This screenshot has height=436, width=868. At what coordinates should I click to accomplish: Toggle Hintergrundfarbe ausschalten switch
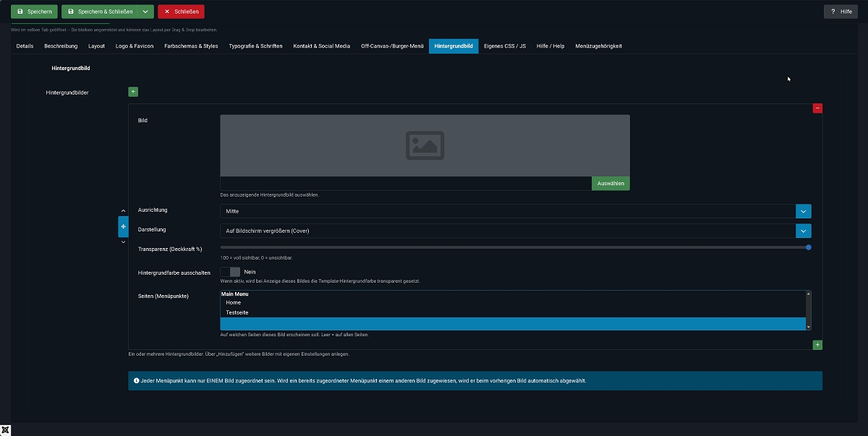pos(230,272)
